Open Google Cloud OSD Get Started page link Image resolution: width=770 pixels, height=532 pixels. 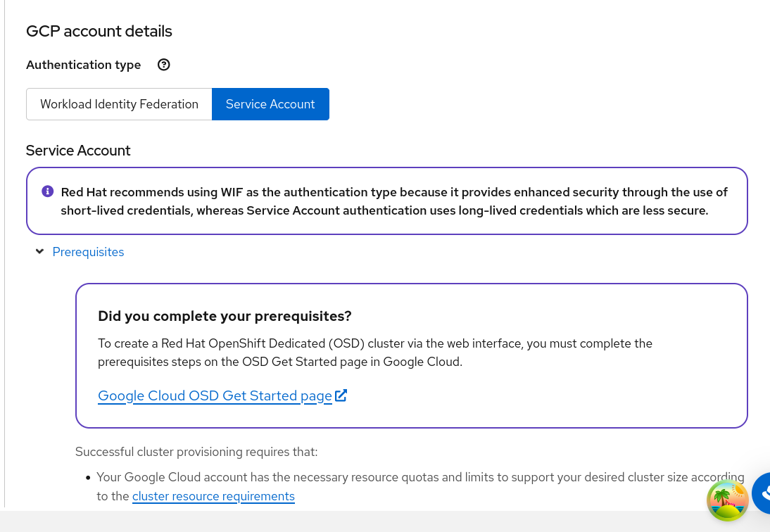click(215, 395)
